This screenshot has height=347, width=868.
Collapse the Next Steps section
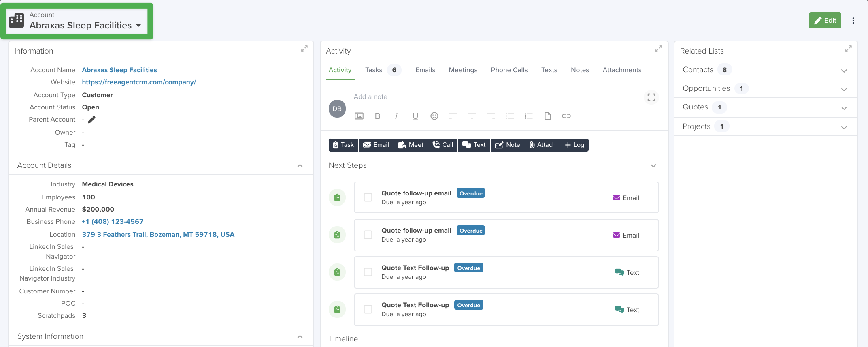pos(653,166)
